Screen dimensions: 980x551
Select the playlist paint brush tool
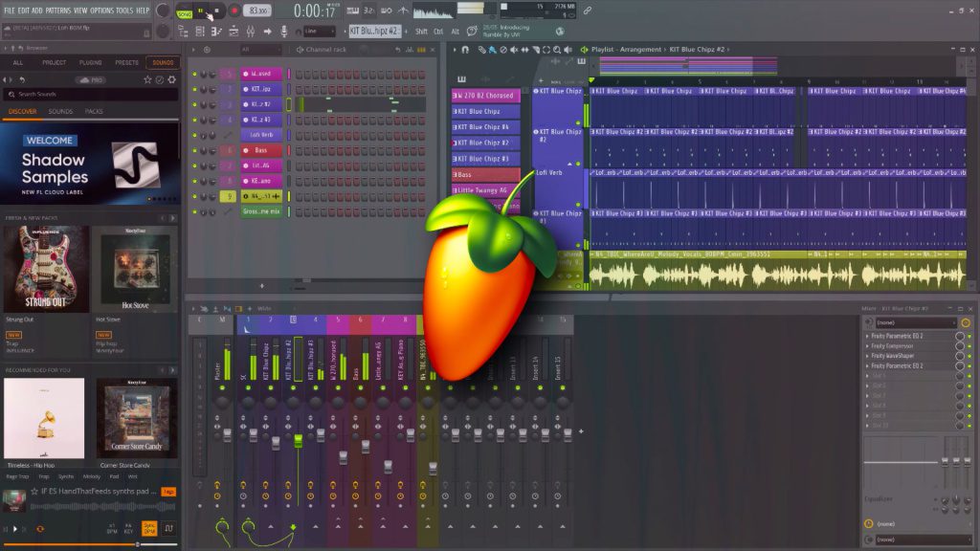point(493,50)
